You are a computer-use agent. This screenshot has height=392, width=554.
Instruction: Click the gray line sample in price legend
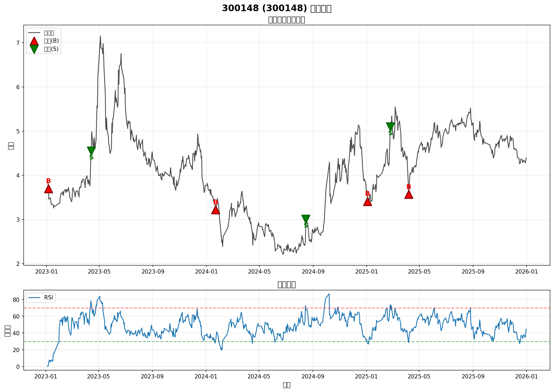point(34,33)
